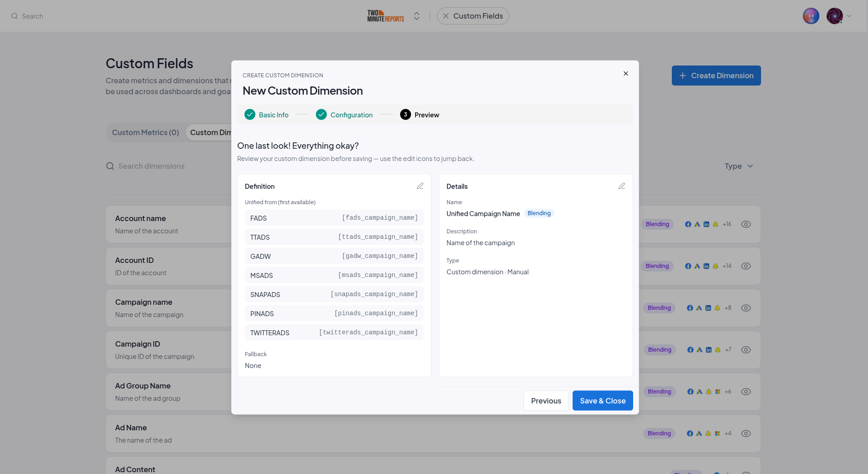Toggle visibility for Account name row
868x474 pixels.
[746, 224]
